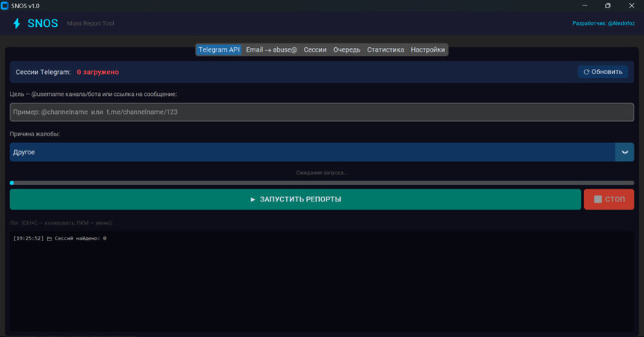Image resolution: width=644 pixels, height=337 pixels.
Task: Click the 'Сессии Telegram:' label
Action: 43,72
